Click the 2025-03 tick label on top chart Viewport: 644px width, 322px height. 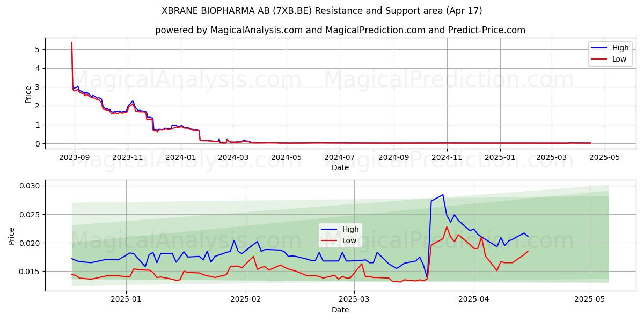551,157
